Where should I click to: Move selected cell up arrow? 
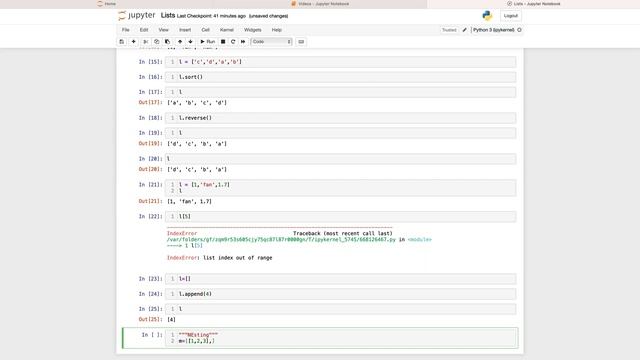[x=180, y=42]
